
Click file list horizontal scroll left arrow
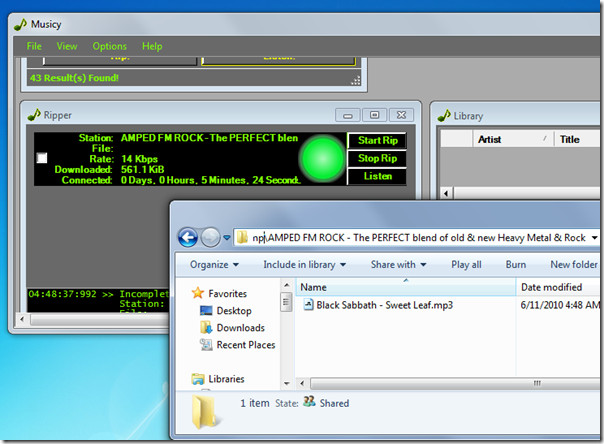302,383
